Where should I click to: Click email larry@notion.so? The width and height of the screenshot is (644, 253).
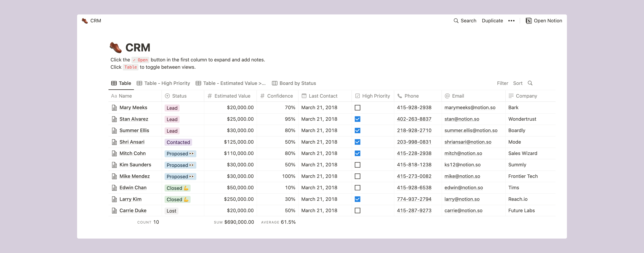462,199
